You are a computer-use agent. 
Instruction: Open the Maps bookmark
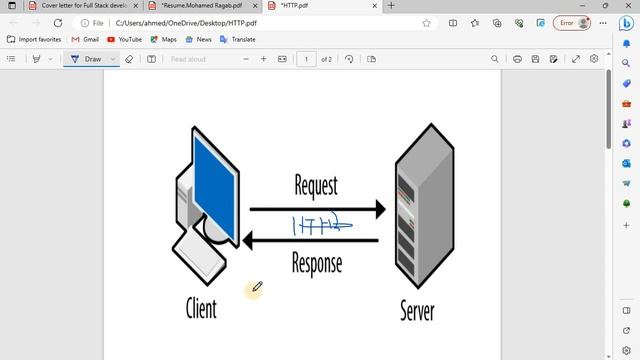pyautogui.click(x=163, y=40)
